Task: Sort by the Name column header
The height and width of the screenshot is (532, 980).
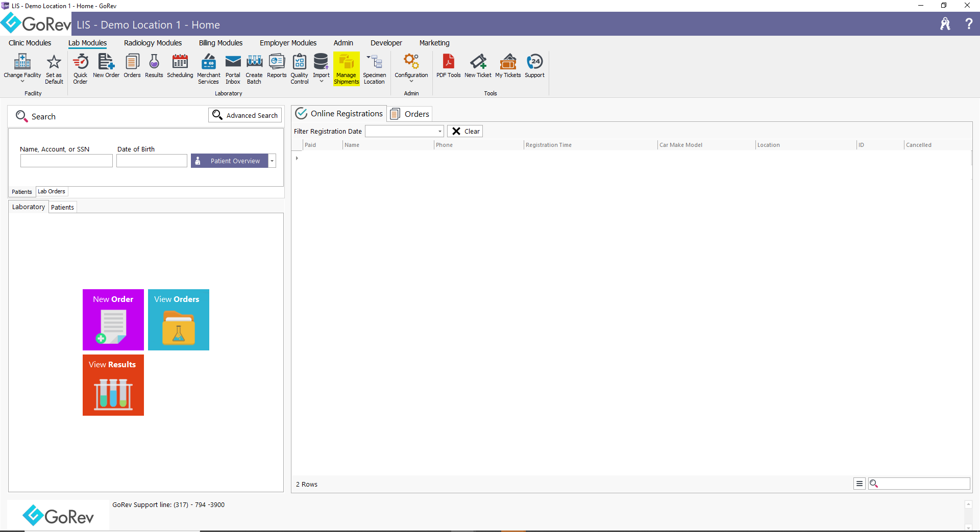Action: [x=388, y=145]
